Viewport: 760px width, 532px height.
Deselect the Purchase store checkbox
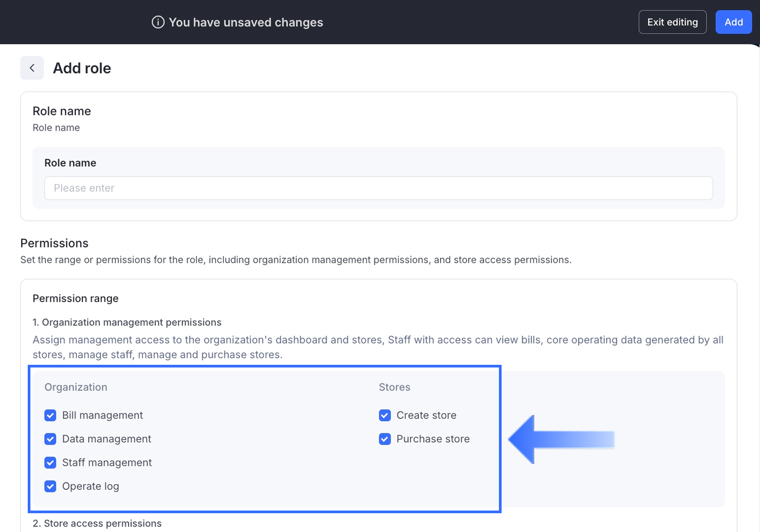click(385, 439)
